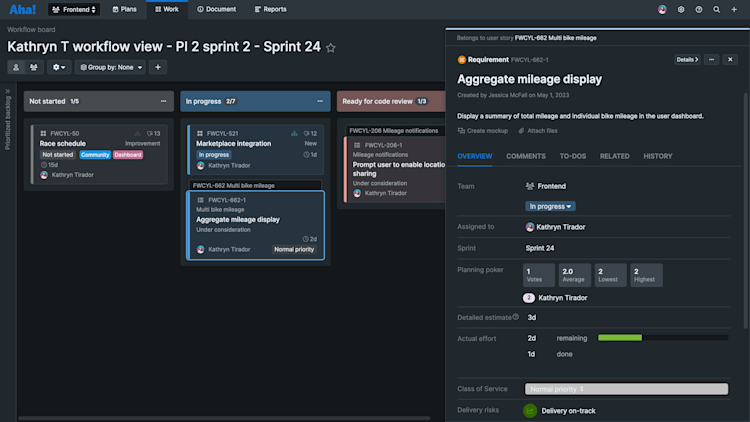750x422 pixels.
Task: Click assignee Kathryn Tirador in details
Action: pos(555,227)
